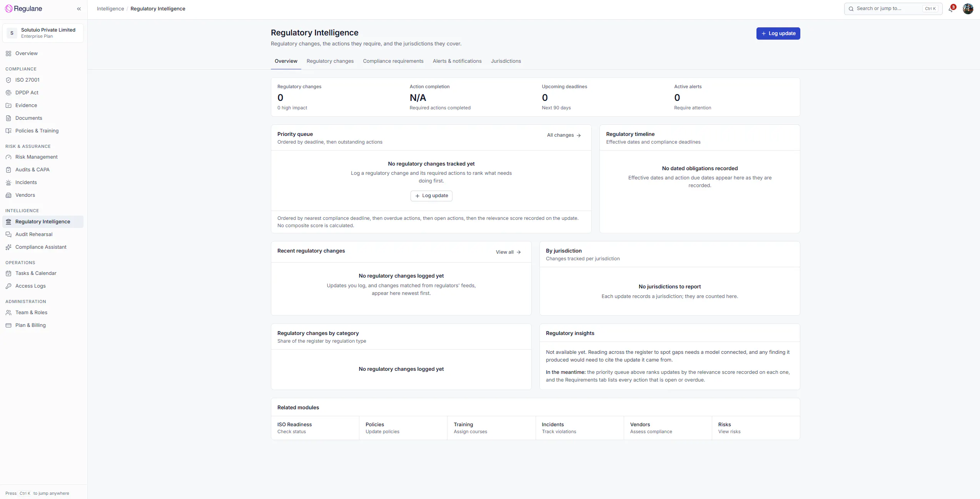Switch to the Regulatory changes tab
The image size is (980, 499).
(x=330, y=61)
